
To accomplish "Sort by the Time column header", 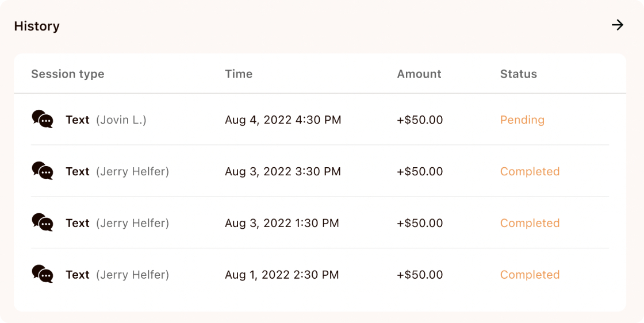I will (239, 74).
